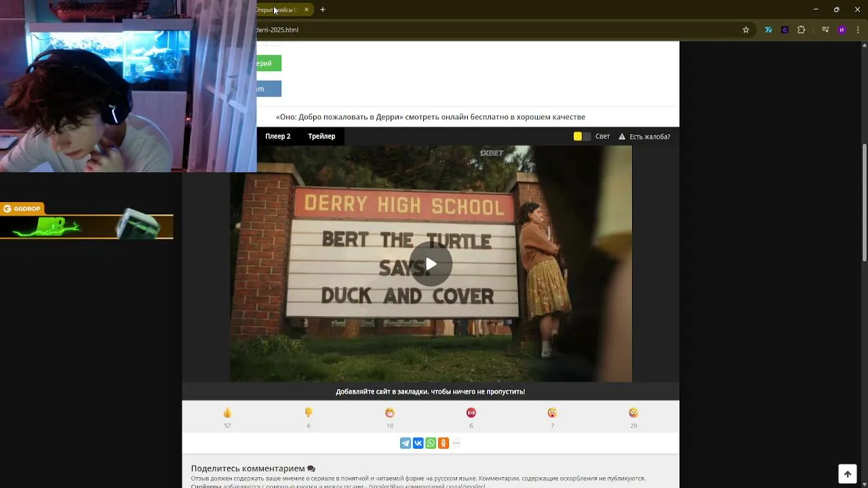Click the page vertical scrollbar thumb
This screenshot has width=868, height=488.
tap(864, 203)
